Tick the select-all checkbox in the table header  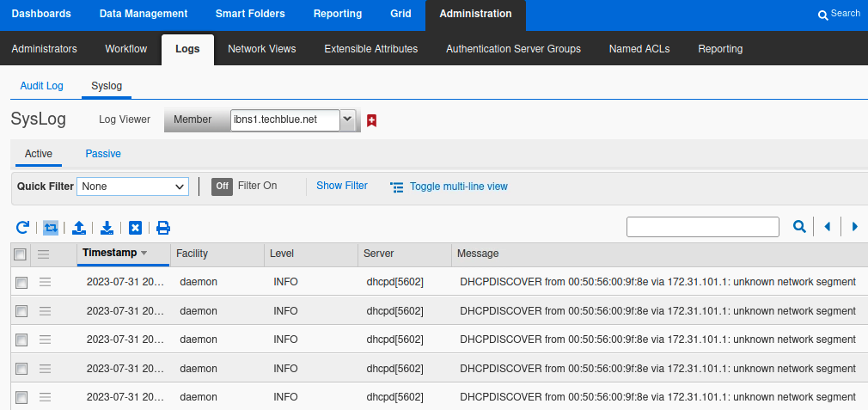(19, 254)
